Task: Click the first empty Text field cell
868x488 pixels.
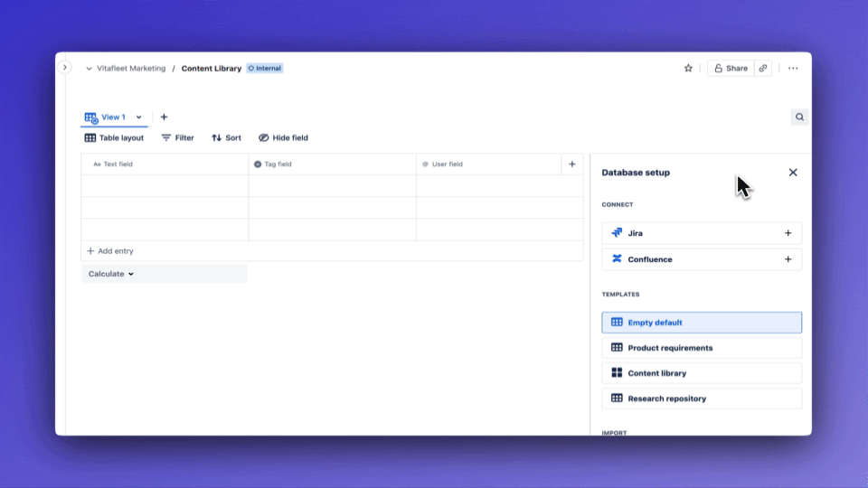Action: pyautogui.click(x=165, y=186)
